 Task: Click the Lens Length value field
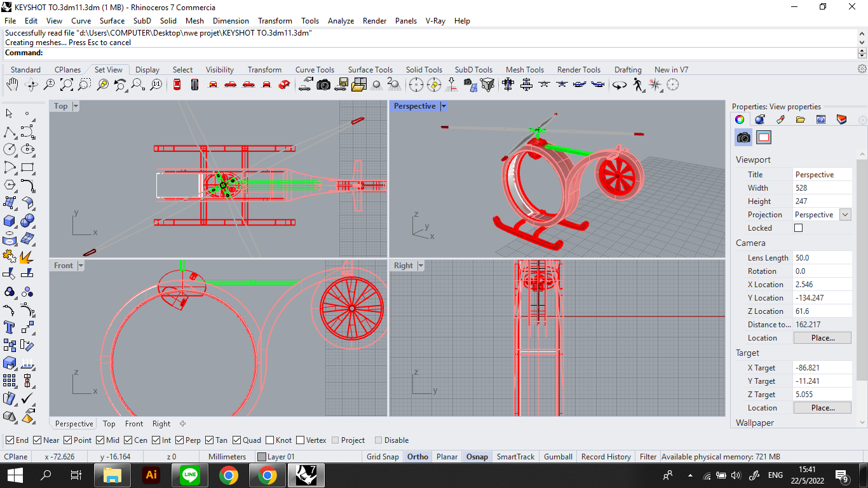823,258
